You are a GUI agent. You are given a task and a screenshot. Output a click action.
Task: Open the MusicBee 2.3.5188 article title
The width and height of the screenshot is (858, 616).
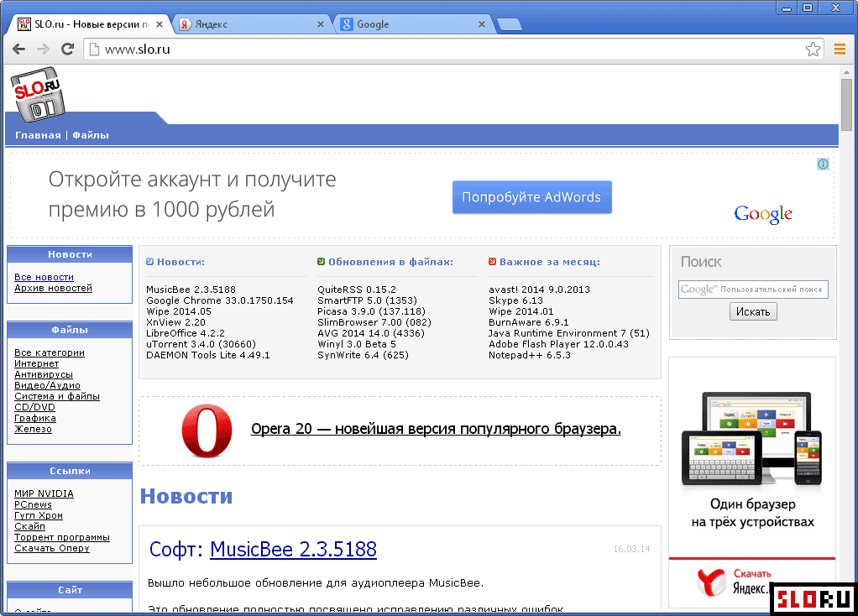293,549
